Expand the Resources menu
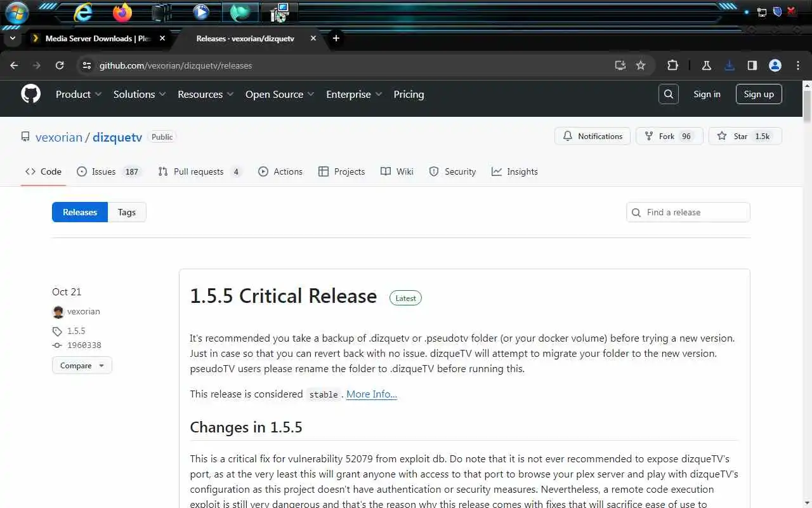The height and width of the screenshot is (508, 812). [x=206, y=94]
